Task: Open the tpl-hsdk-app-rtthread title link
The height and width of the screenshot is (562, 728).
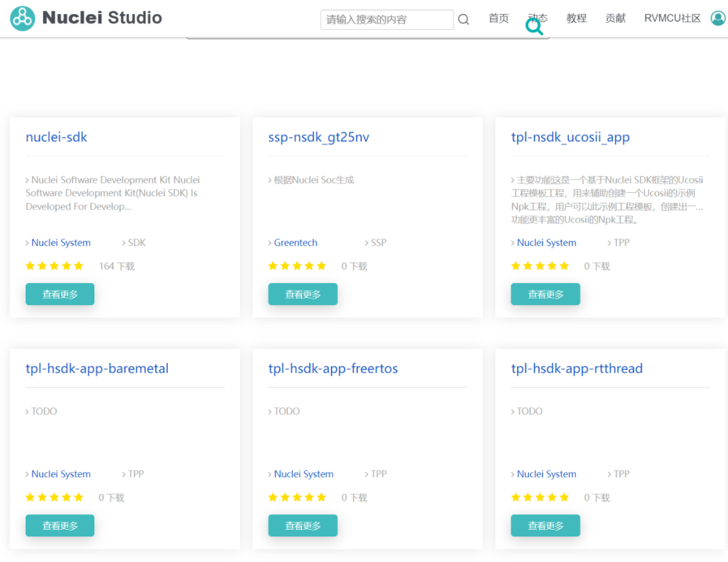Action: 576,369
